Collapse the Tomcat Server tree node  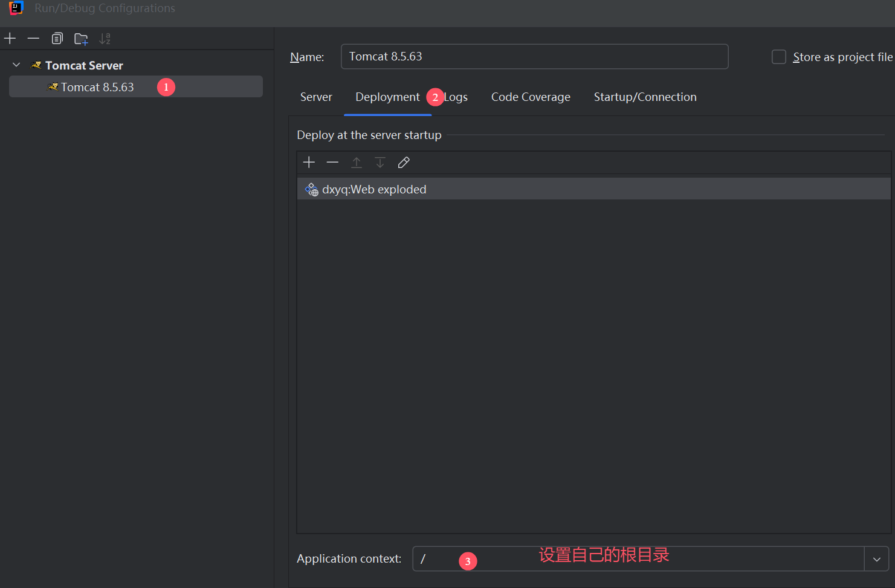(16, 65)
